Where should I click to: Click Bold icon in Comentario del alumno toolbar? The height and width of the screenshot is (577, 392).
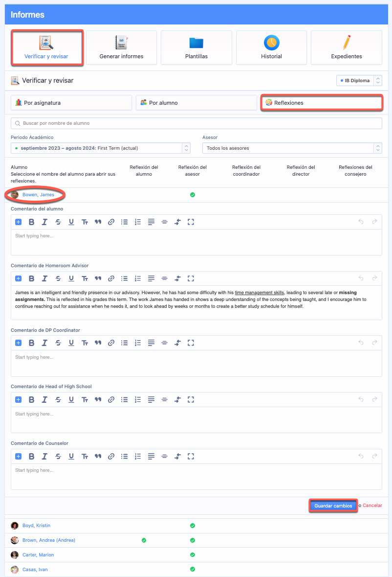point(31,222)
